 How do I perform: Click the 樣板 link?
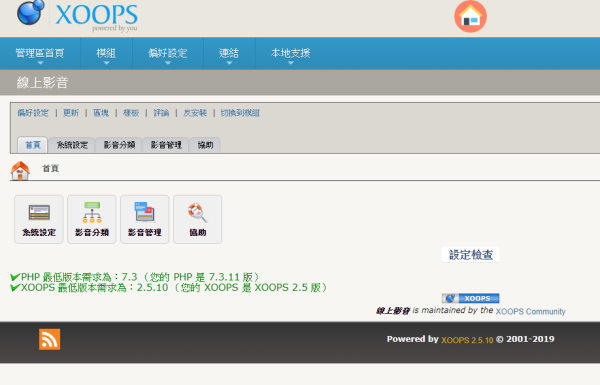[131, 113]
